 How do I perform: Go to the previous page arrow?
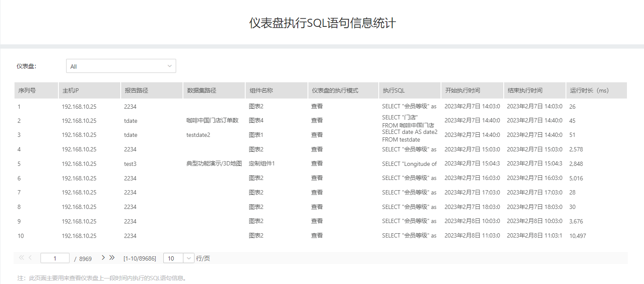coord(29,258)
